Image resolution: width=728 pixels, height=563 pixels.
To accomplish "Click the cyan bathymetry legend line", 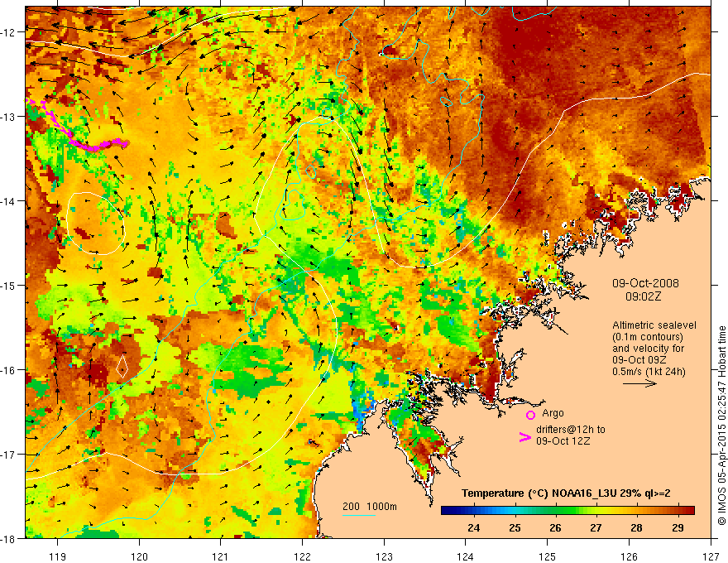I will tap(359, 515).
